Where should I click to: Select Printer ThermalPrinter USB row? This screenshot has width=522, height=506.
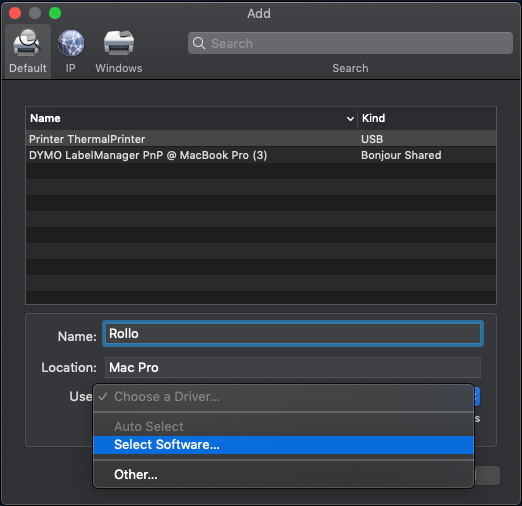261,139
